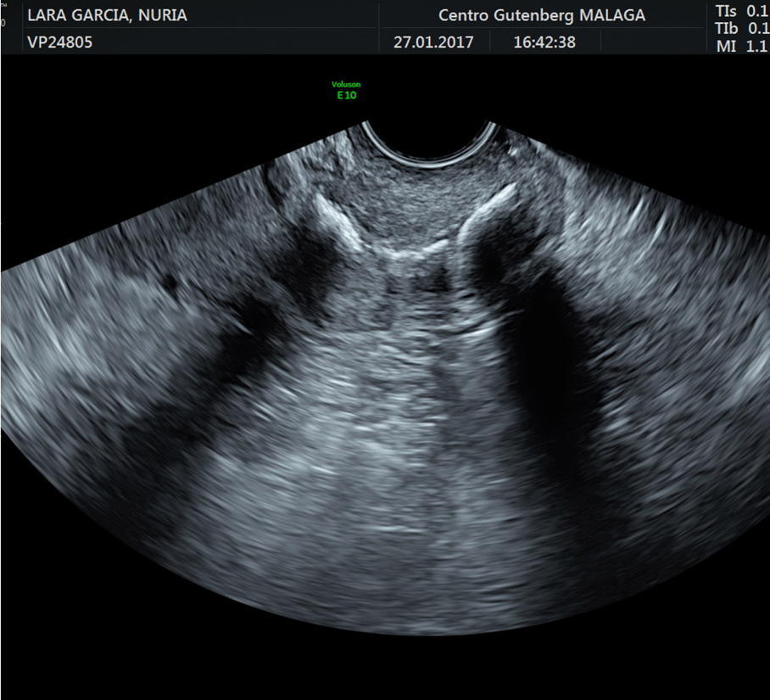The image size is (770, 700).
Task: Select the patient name LARA GARCIA, NURIA
Action: 107,15
